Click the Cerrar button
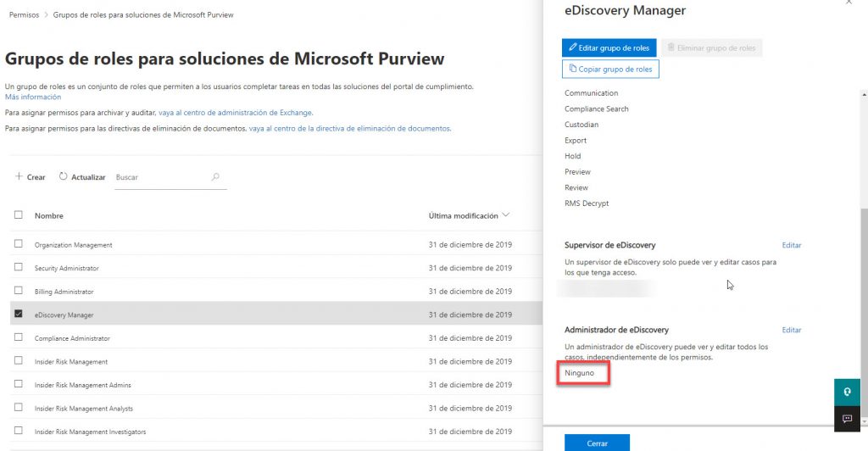Screen dimensions: 868x451 point(597,443)
